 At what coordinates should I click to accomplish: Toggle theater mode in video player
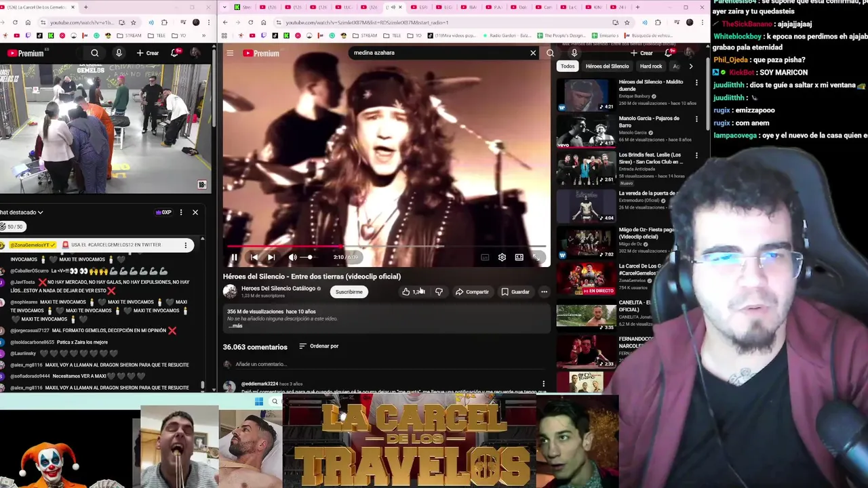(x=519, y=258)
